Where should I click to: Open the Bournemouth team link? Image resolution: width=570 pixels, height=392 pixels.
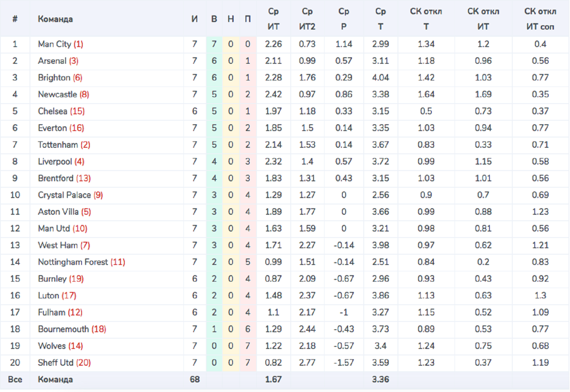click(x=63, y=329)
